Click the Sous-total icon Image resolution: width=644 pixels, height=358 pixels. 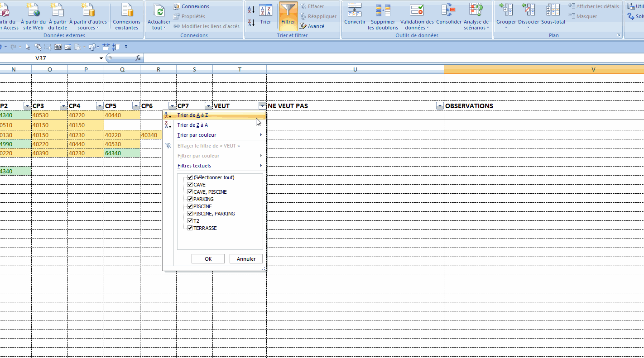pyautogui.click(x=553, y=10)
